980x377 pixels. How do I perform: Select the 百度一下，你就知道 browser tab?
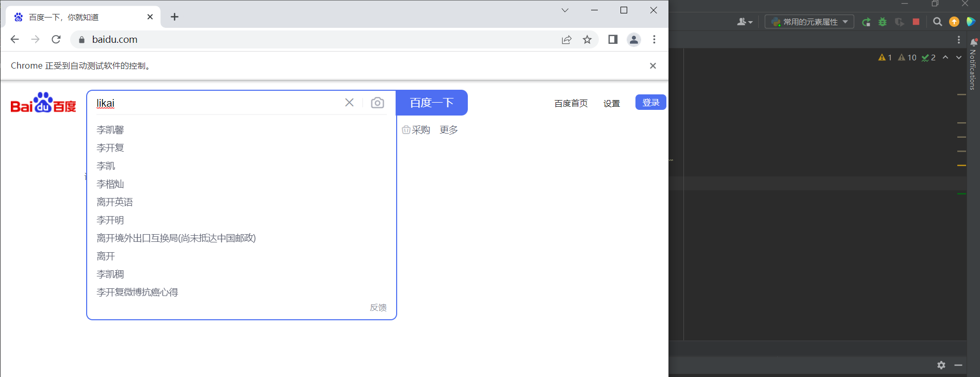click(x=83, y=17)
